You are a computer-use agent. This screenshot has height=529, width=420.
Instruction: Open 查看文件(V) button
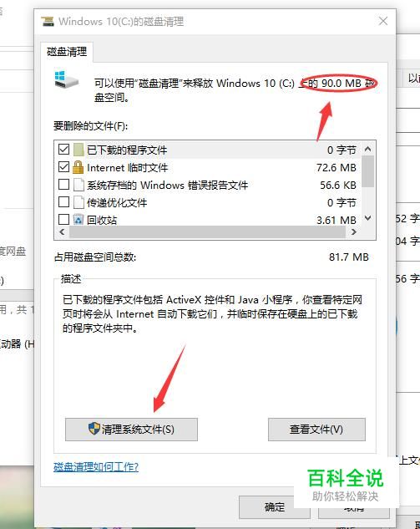tap(316, 430)
